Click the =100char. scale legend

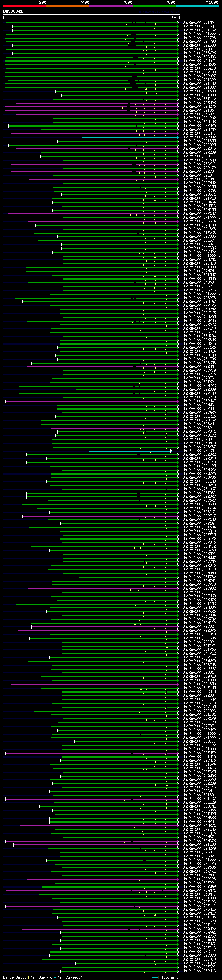click(x=165, y=977)
